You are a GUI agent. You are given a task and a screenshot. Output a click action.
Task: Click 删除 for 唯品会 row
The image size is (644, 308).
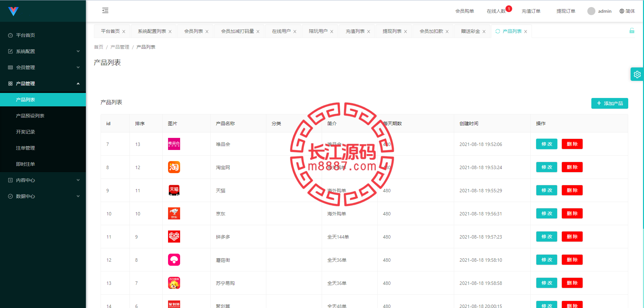point(572,144)
